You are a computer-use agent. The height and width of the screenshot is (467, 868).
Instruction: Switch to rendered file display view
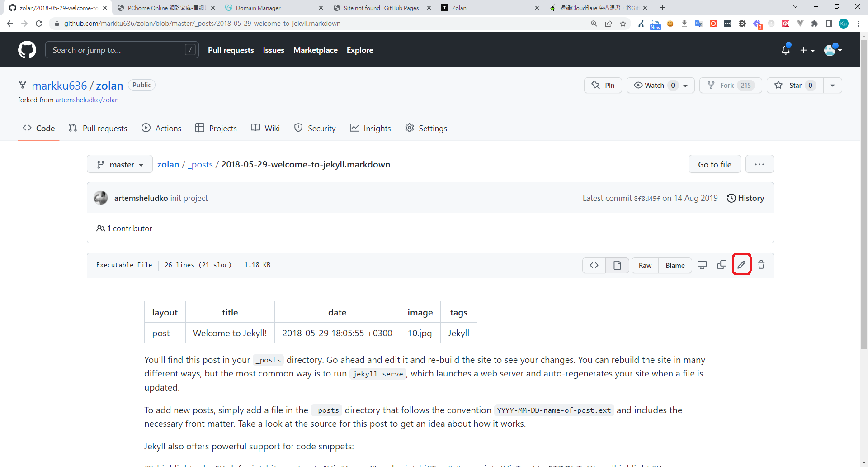point(617,265)
